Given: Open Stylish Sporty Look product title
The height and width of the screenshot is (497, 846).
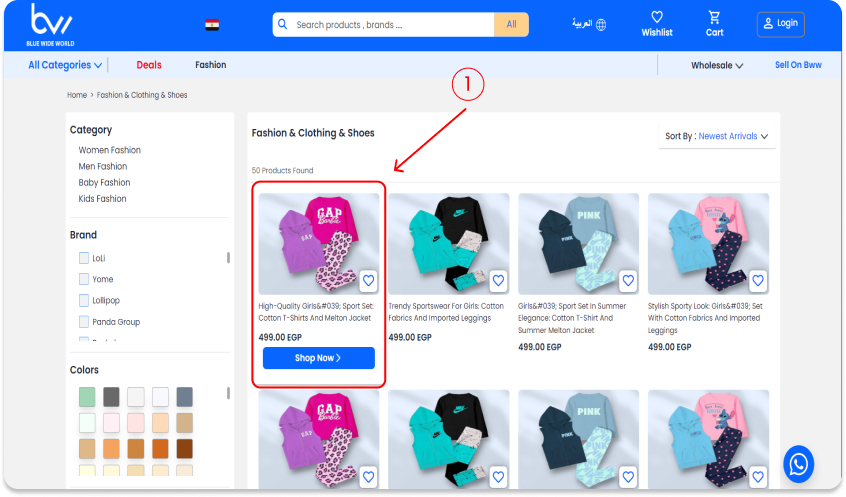Looking at the screenshot, I should coord(705,318).
